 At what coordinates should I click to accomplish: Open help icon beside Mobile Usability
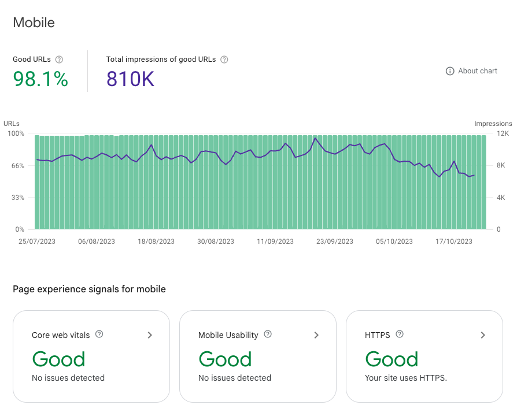click(268, 334)
